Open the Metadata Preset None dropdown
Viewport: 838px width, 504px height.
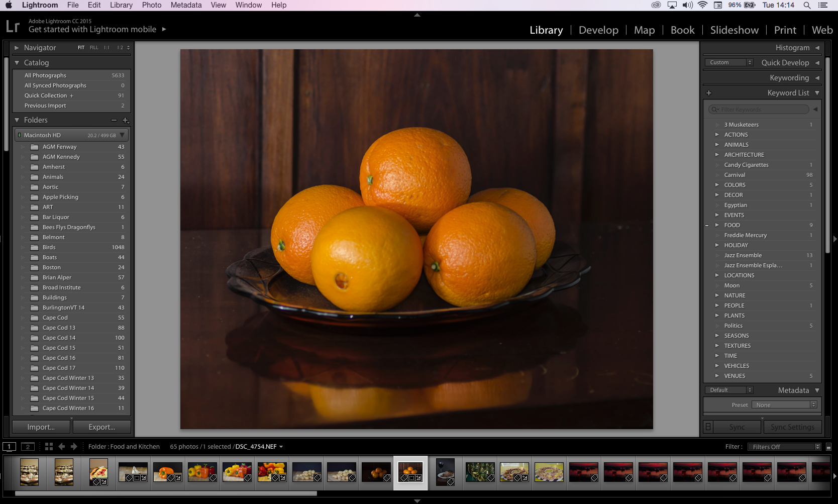pos(784,405)
